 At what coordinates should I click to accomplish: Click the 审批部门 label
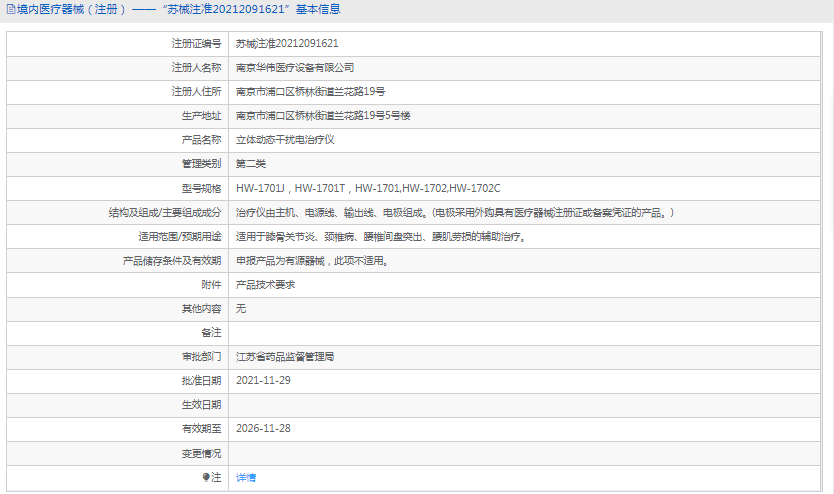[201, 357]
